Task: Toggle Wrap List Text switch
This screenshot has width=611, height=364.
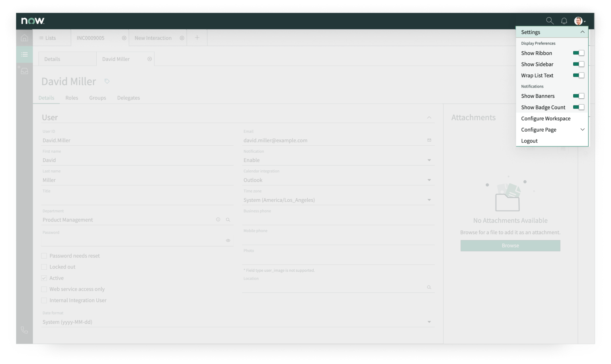Action: (x=578, y=75)
